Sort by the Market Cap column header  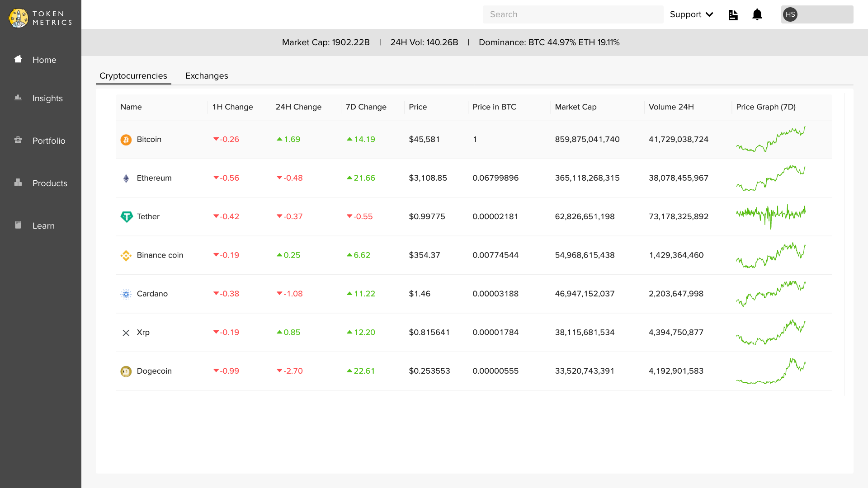click(576, 107)
